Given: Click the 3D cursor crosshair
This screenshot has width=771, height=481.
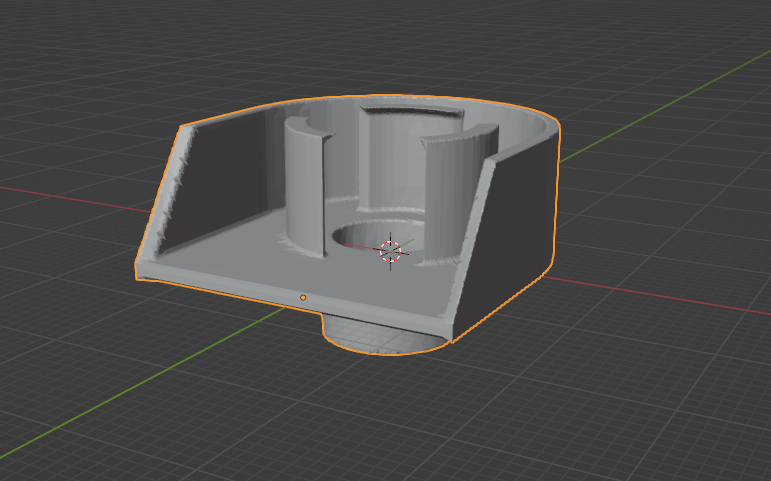Looking at the screenshot, I should point(391,251).
